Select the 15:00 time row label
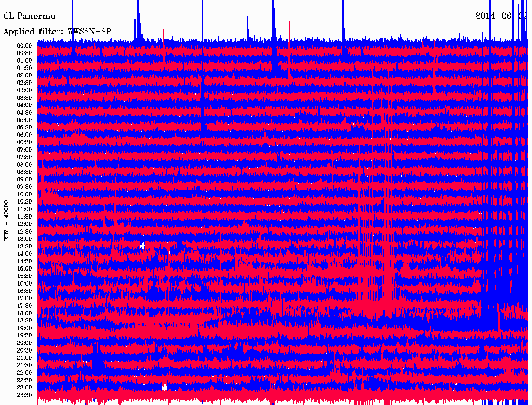This screenshot has width=532, height=405. tap(24, 268)
